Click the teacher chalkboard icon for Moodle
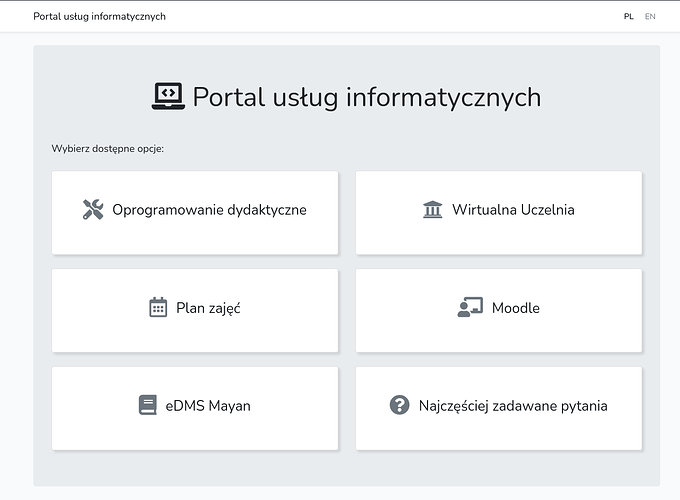 [x=470, y=307]
